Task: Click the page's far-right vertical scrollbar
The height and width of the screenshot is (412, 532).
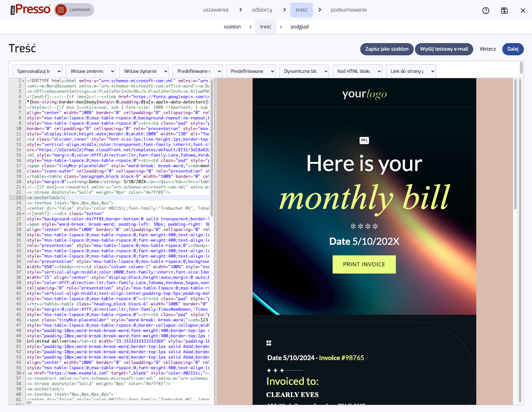Action: [520, 241]
